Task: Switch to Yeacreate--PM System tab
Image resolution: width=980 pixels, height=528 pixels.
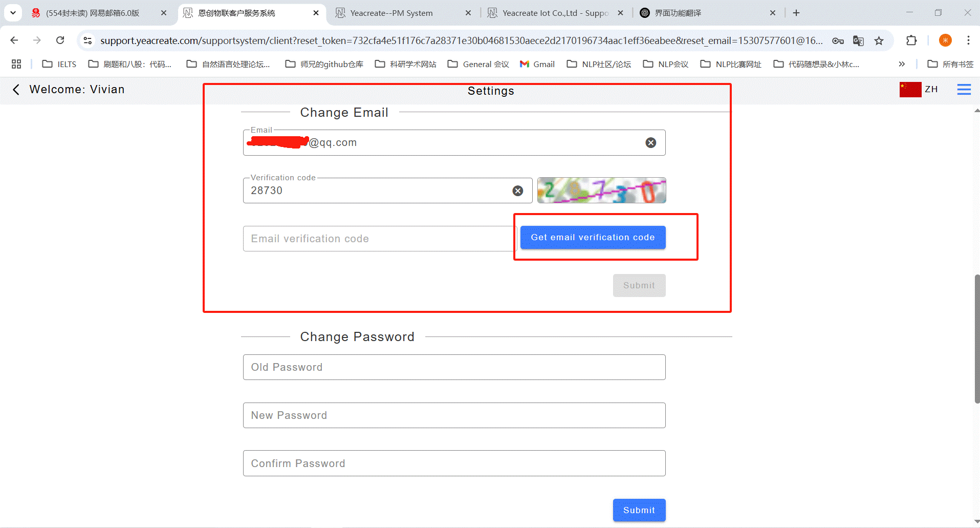Action: coord(391,13)
